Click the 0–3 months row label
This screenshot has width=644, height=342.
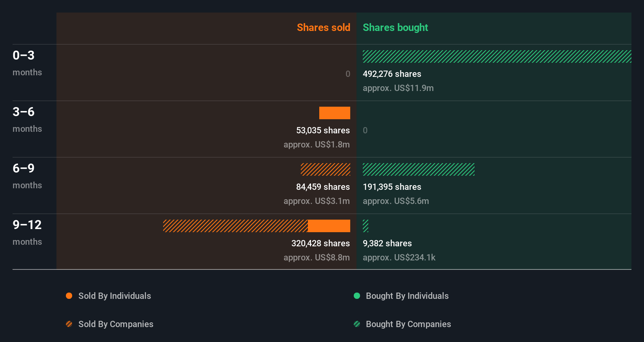coord(27,63)
